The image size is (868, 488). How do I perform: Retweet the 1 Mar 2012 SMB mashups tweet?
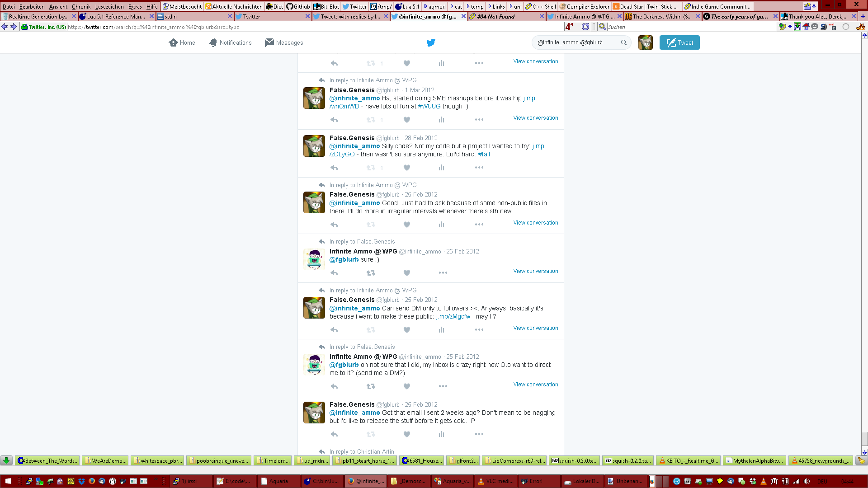click(371, 120)
